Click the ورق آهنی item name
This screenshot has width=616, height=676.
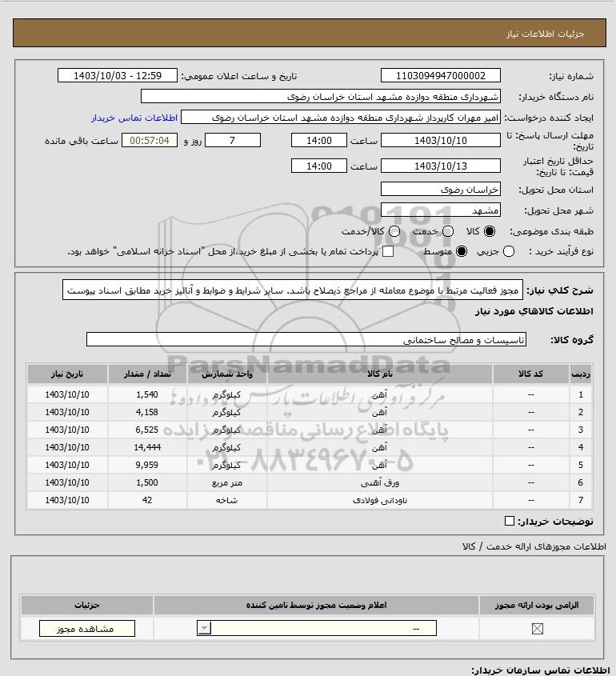tap(380, 482)
